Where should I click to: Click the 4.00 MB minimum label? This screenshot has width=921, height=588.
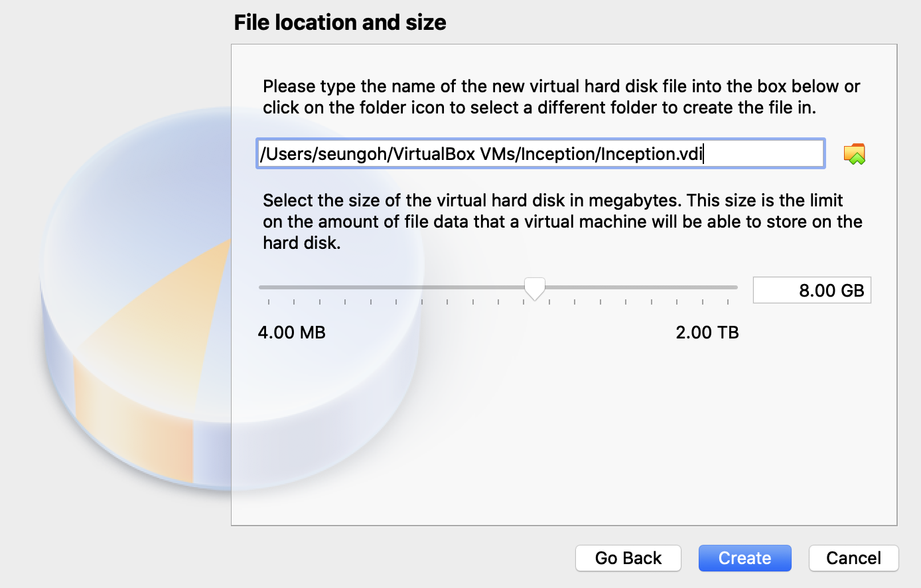[292, 332]
